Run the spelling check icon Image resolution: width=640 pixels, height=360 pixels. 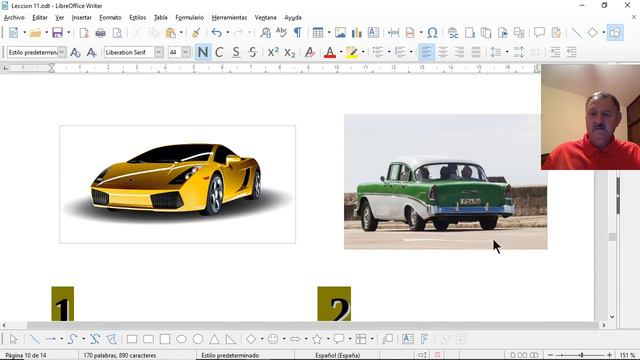tap(281, 33)
